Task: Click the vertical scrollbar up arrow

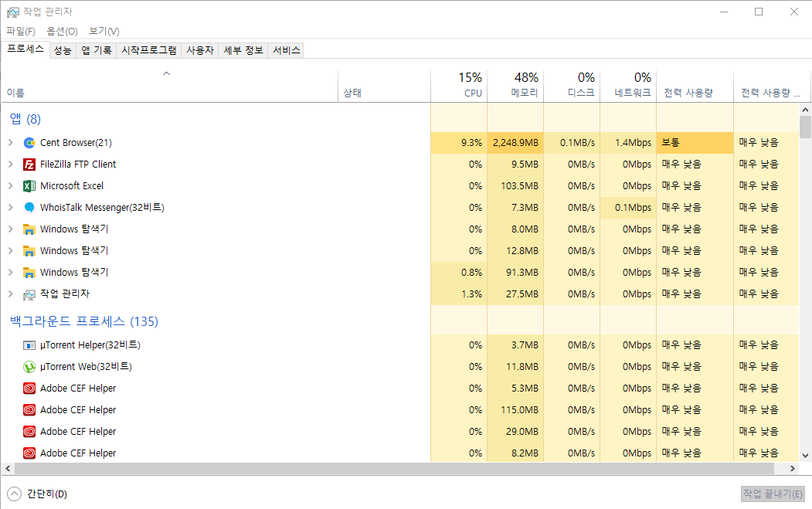Action: click(805, 109)
